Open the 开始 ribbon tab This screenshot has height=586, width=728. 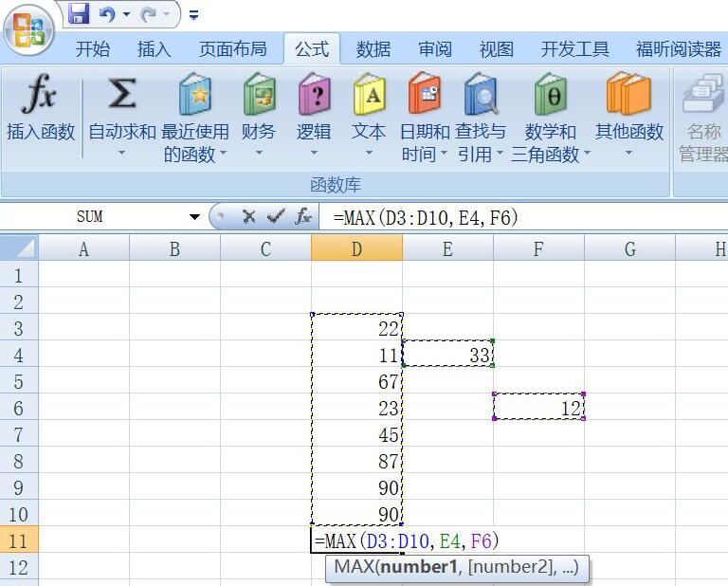(93, 48)
